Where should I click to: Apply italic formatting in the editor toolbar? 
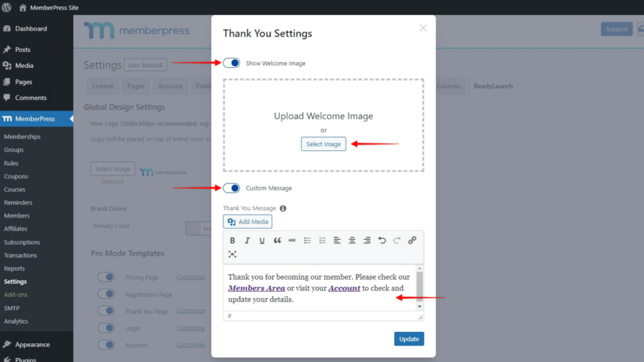point(247,240)
